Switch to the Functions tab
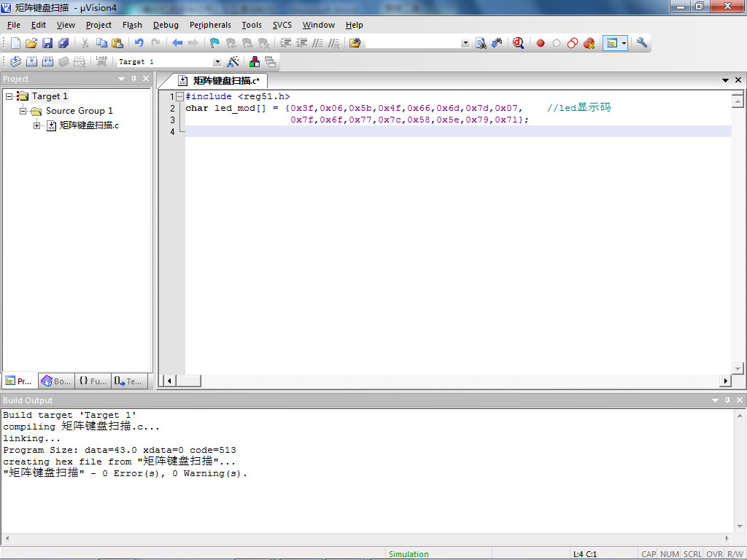The height and width of the screenshot is (560, 747). [93, 381]
